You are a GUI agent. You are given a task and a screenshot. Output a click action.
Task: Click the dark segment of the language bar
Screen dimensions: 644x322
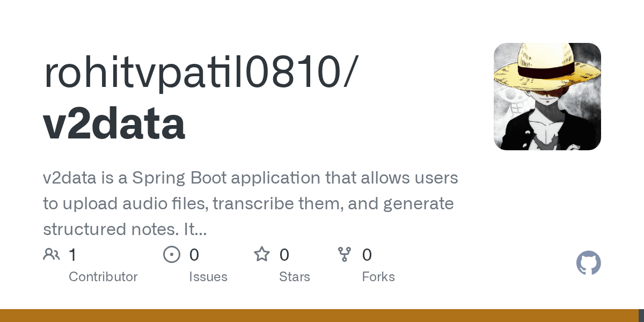click(x=641, y=316)
